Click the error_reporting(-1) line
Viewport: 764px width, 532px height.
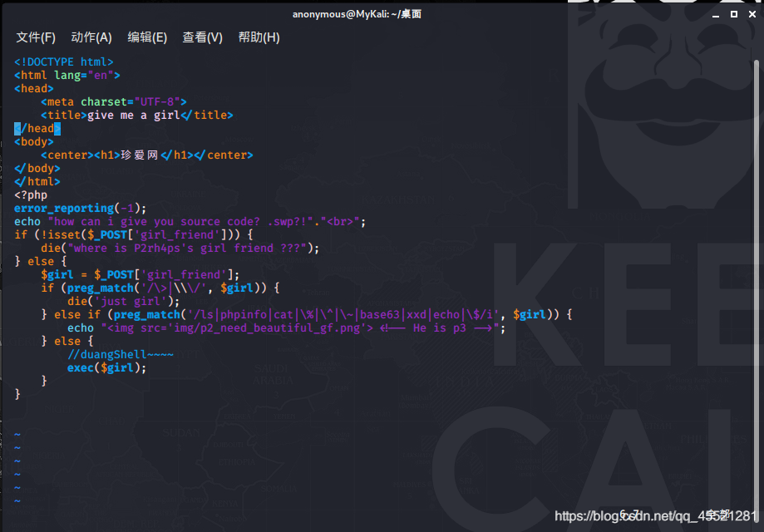(81, 209)
